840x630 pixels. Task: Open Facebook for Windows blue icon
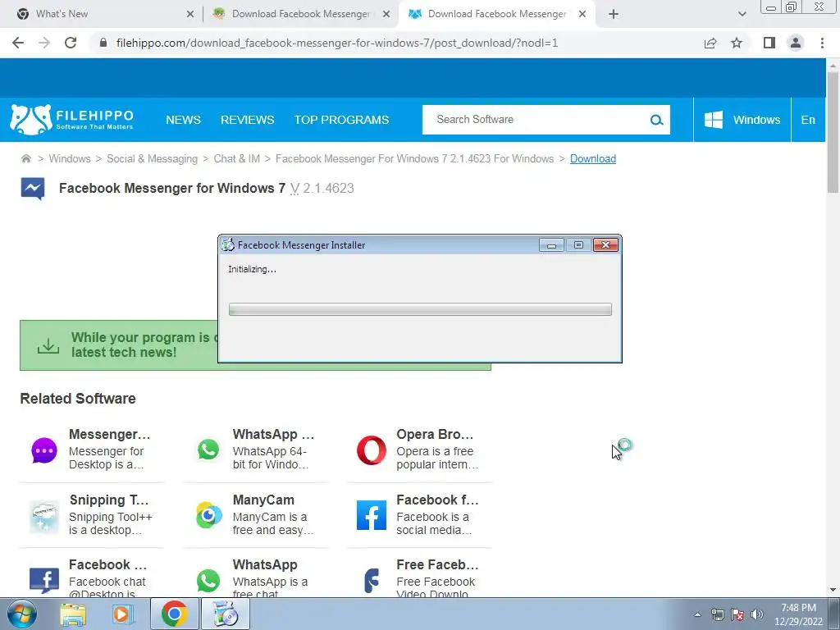tap(372, 515)
